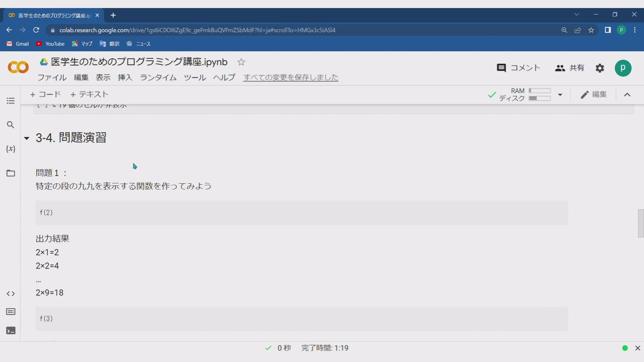Open the ランタイム menu
This screenshot has width=644, height=362.
pos(158,78)
